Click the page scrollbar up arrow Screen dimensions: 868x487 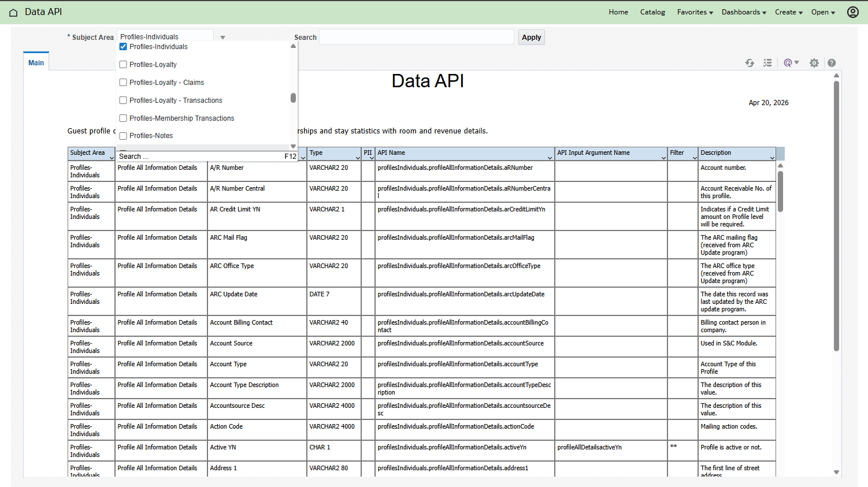pos(836,76)
